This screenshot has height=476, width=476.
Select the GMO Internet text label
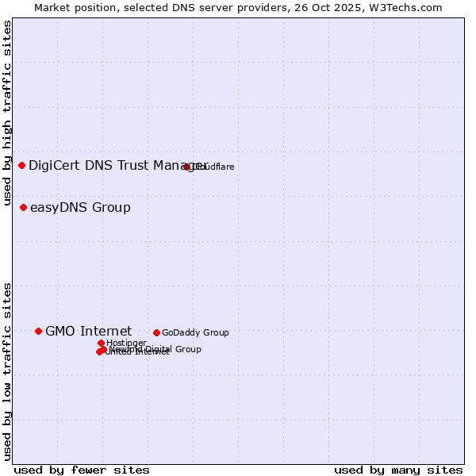click(x=88, y=331)
